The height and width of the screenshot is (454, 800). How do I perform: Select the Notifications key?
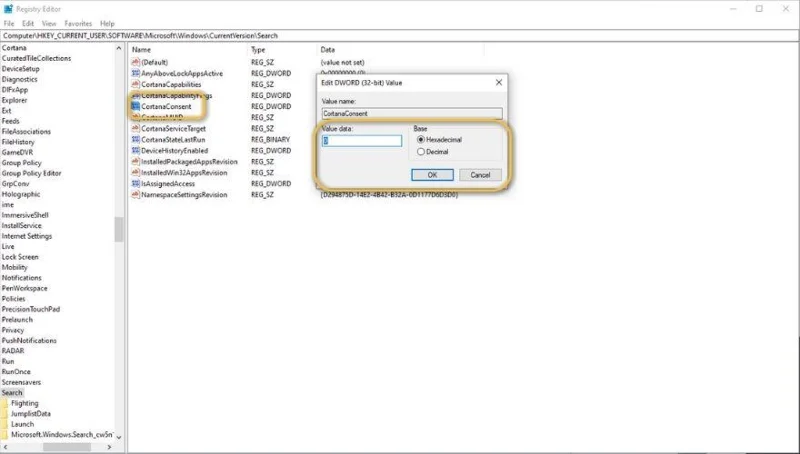[x=21, y=278]
